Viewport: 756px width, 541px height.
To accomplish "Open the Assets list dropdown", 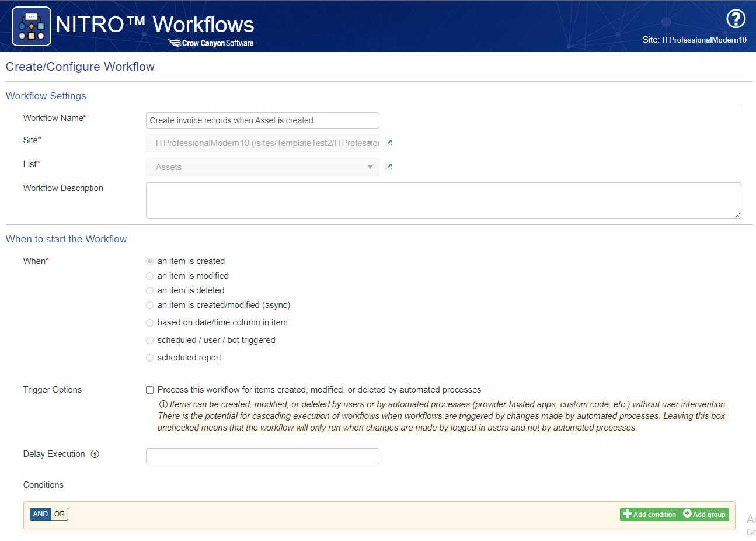I will (370, 167).
